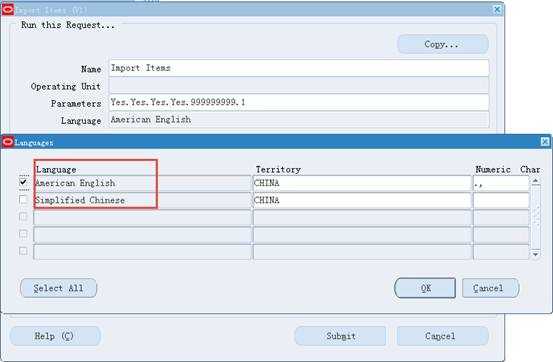Click the Help (C) button
The height and width of the screenshot is (362, 553).
(x=55, y=336)
